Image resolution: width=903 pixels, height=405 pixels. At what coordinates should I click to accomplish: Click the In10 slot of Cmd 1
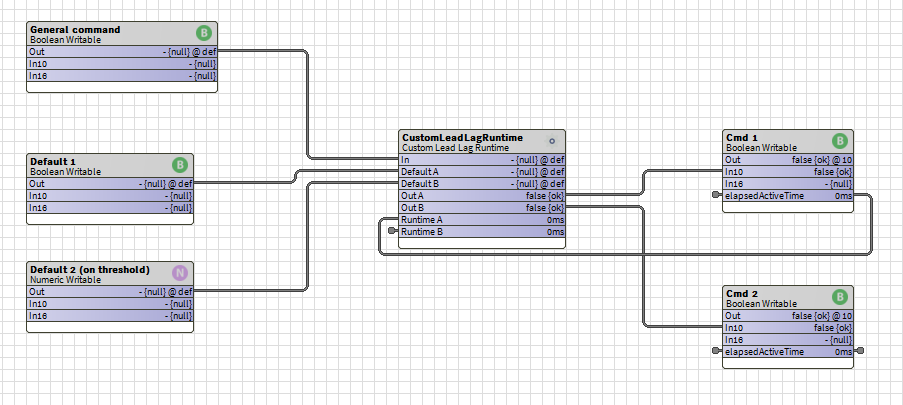787,172
